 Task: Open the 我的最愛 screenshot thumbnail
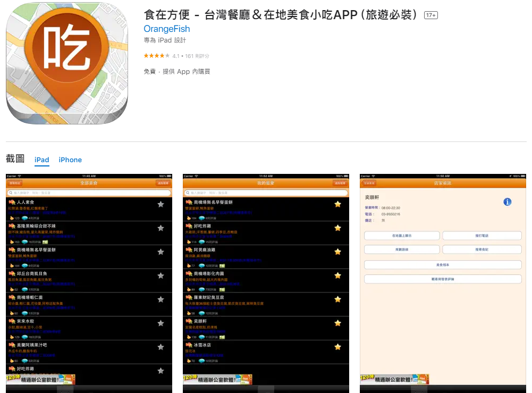coord(266,282)
